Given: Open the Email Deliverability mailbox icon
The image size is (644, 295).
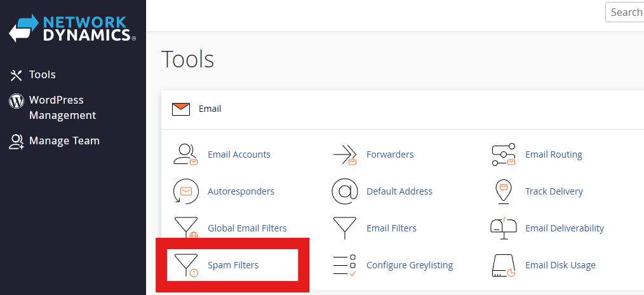Looking at the screenshot, I should tap(503, 228).
